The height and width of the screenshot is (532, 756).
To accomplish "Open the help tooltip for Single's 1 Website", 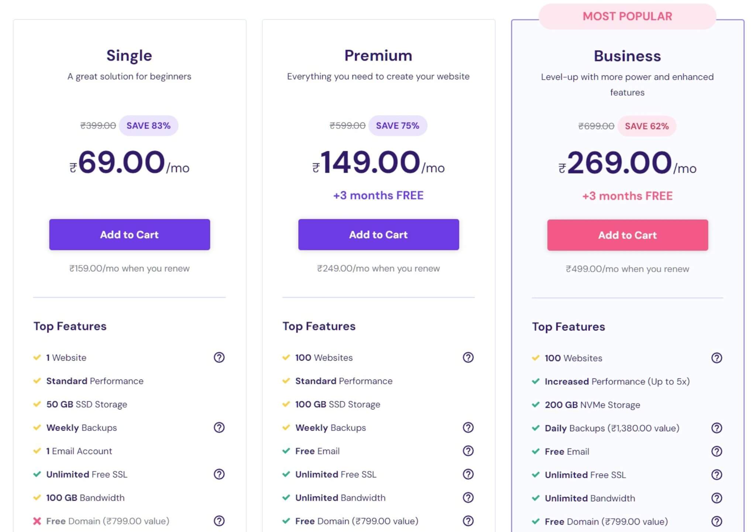I will click(219, 357).
